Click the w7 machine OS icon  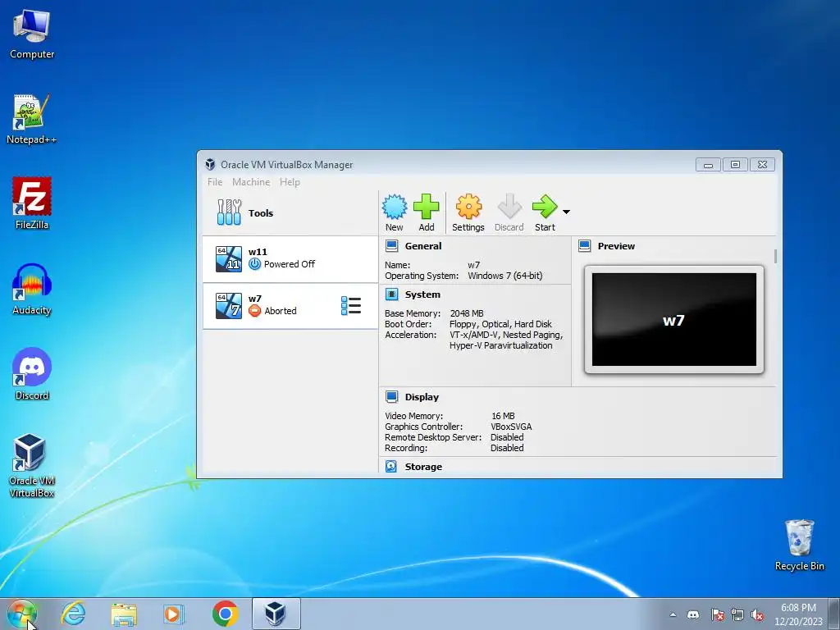coord(229,306)
